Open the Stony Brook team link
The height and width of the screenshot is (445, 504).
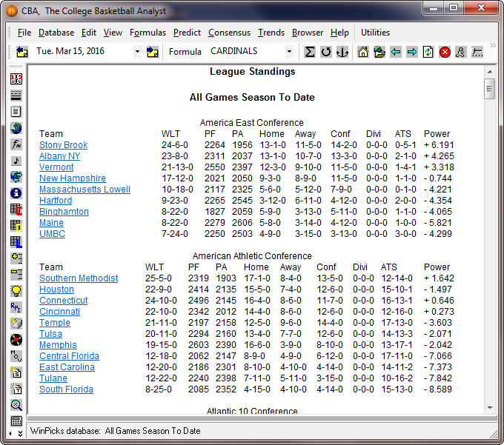click(x=63, y=145)
